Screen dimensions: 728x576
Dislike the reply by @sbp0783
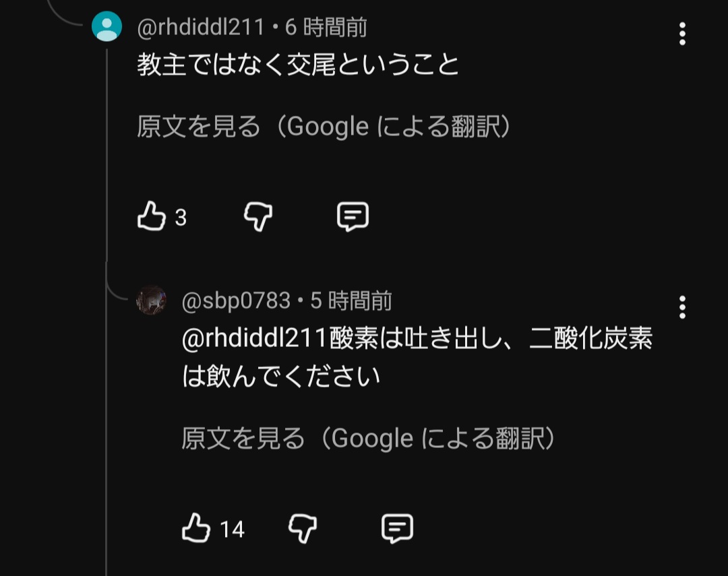pyautogui.click(x=303, y=528)
